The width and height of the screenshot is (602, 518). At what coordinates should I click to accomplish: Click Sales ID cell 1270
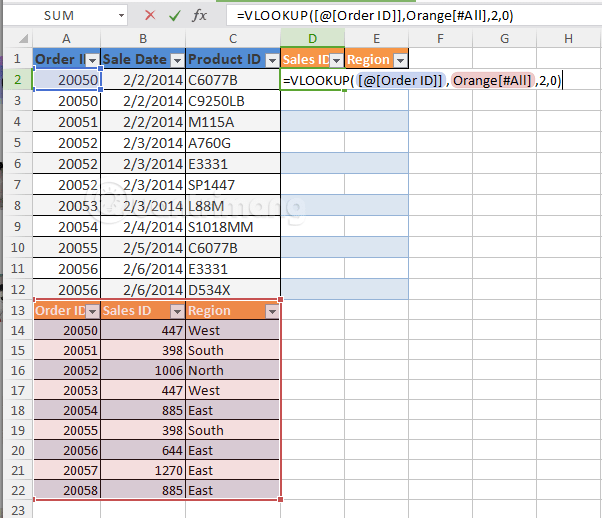pos(143,470)
